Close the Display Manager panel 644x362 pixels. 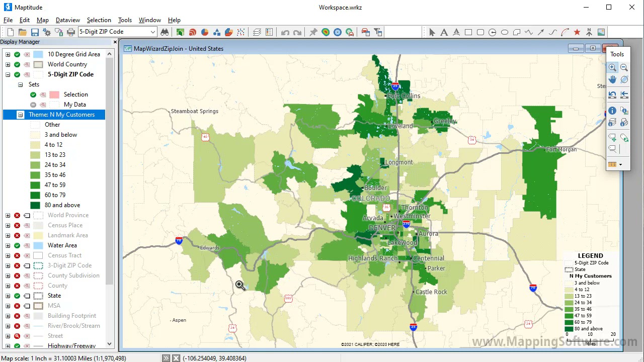[115, 42]
